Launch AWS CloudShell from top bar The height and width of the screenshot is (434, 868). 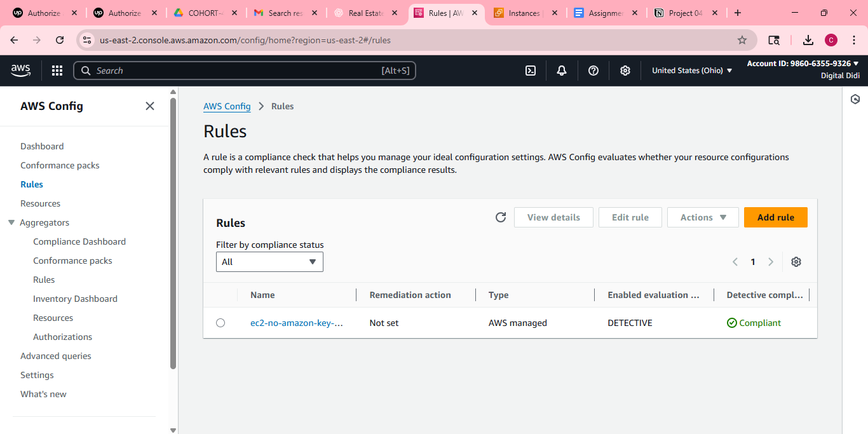pos(531,71)
